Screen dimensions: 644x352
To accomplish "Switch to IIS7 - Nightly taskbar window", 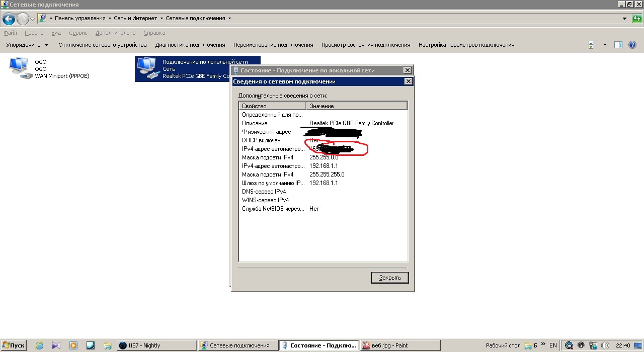I will click(156, 345).
